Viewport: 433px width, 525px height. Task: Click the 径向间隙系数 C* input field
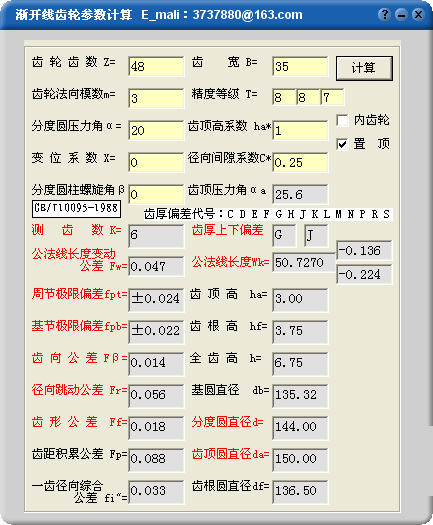(x=300, y=162)
